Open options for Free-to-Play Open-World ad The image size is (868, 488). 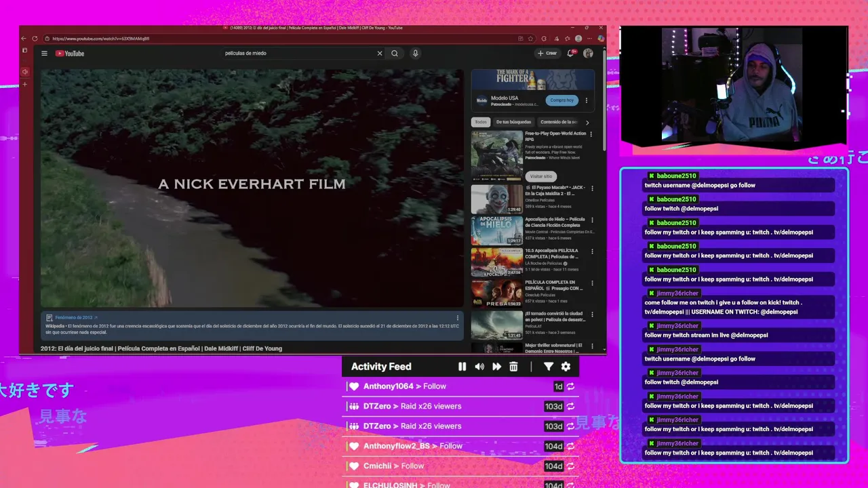pos(591,134)
